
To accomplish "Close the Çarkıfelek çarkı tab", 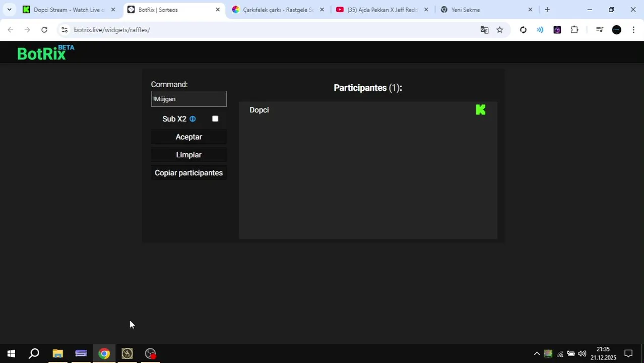I will [322, 10].
